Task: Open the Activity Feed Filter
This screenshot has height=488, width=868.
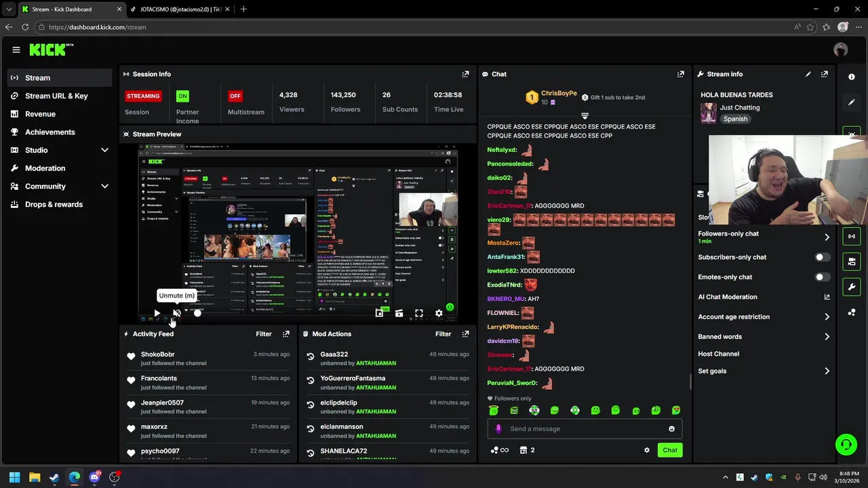Action: tap(264, 333)
